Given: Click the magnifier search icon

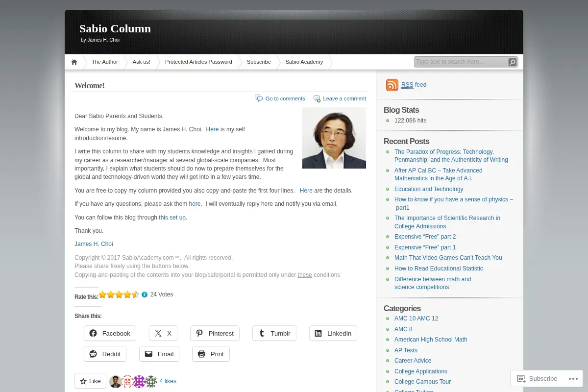Looking at the screenshot, I should [512, 62].
